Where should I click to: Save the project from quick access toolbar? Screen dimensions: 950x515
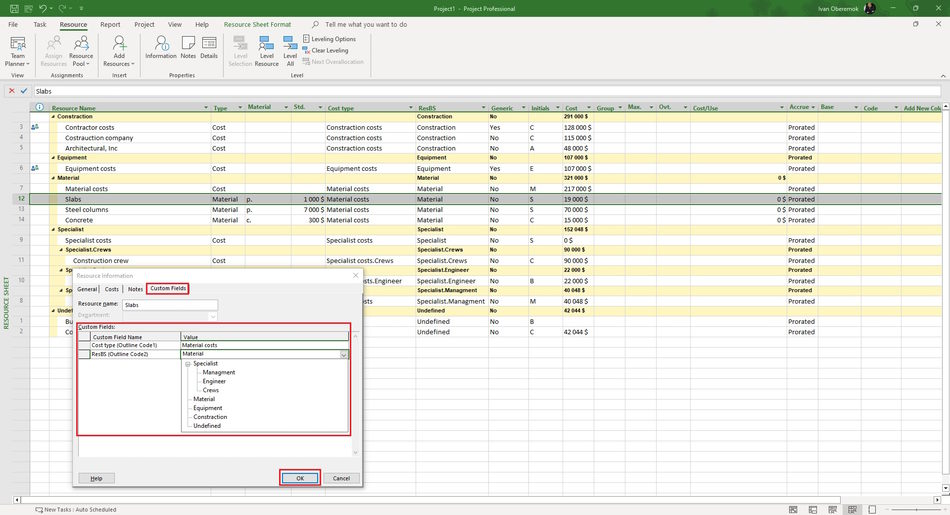14,8
